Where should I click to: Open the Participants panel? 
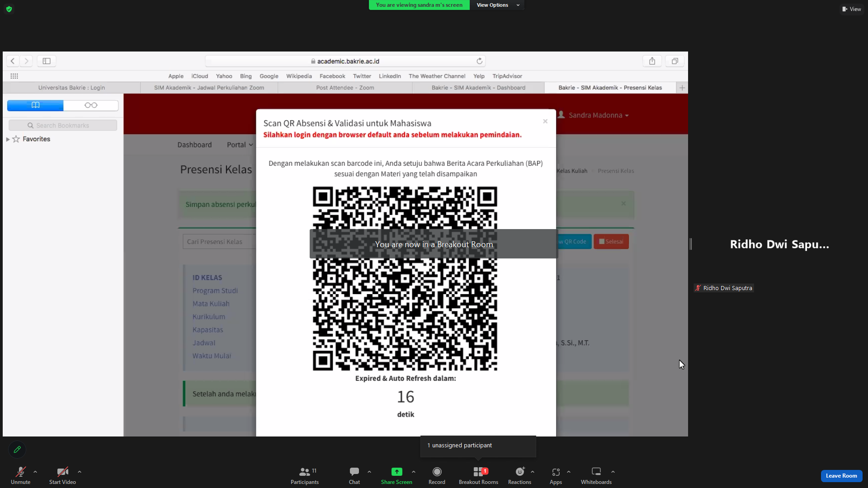click(305, 475)
